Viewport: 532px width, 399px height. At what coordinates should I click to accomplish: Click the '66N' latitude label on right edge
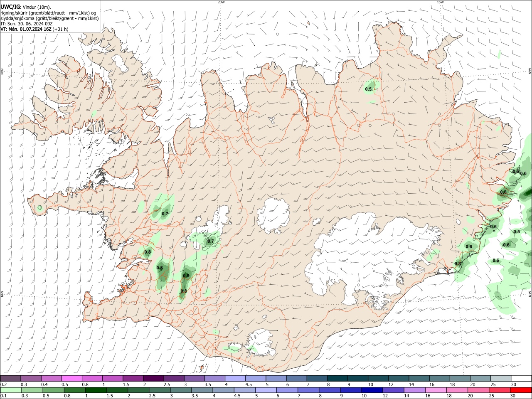point(530,71)
